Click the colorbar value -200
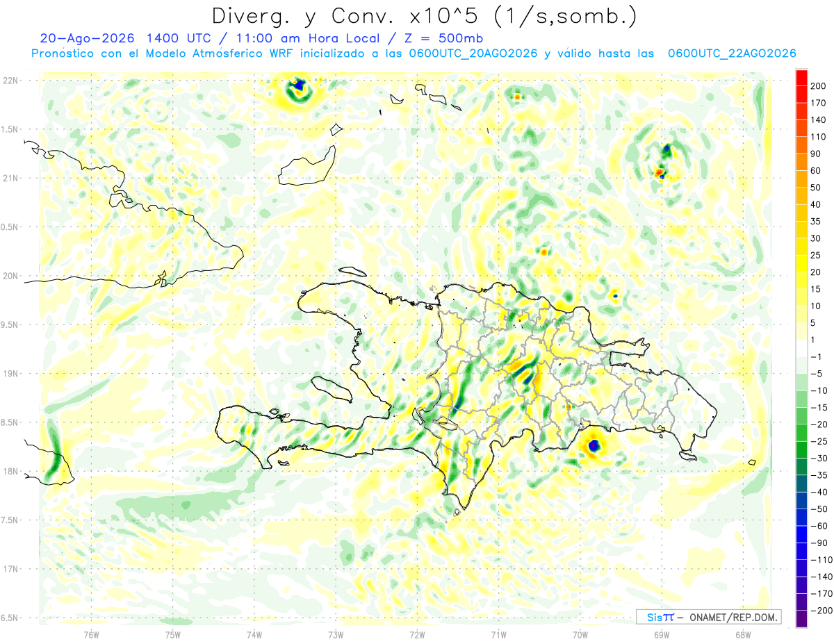834x644 pixels. pyautogui.click(x=821, y=611)
